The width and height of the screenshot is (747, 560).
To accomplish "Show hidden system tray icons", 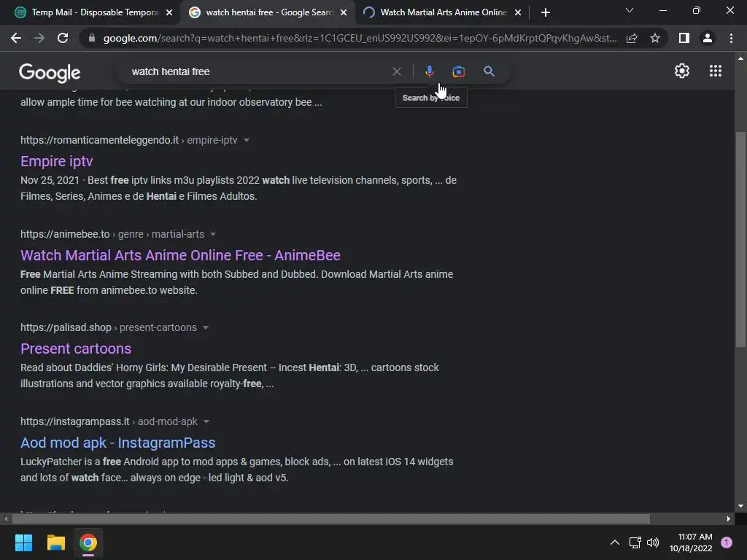I will coord(614,542).
